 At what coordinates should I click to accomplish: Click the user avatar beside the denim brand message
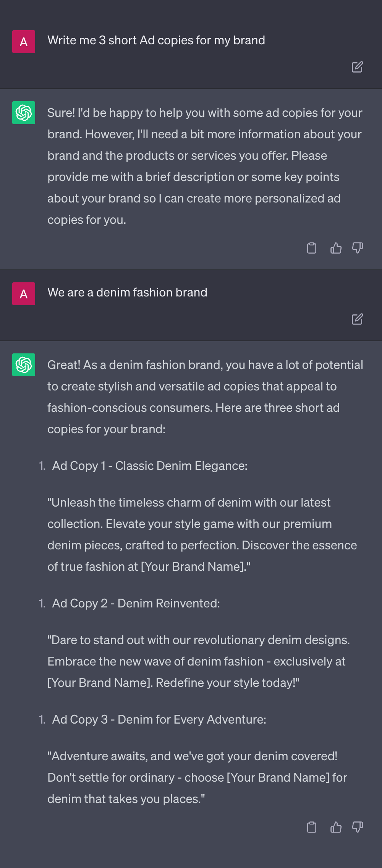point(24,294)
